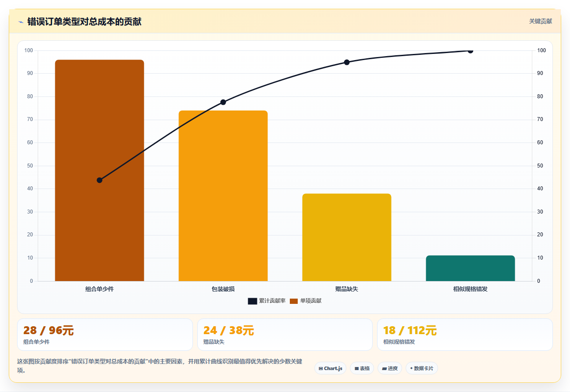Click the 数据卡片 tag chip
570x392 pixels.
coord(421,368)
